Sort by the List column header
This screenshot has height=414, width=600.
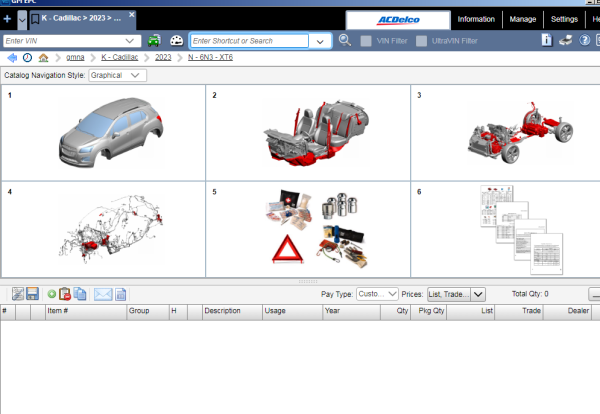(x=471, y=311)
